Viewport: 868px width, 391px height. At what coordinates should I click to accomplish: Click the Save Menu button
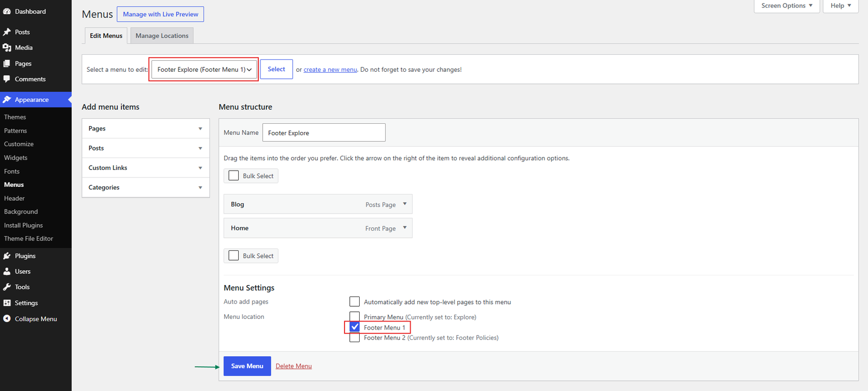pyautogui.click(x=247, y=366)
